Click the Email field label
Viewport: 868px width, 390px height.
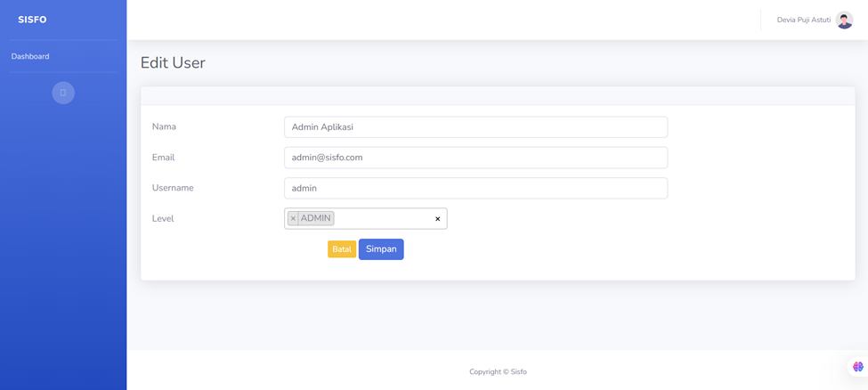pyautogui.click(x=163, y=158)
